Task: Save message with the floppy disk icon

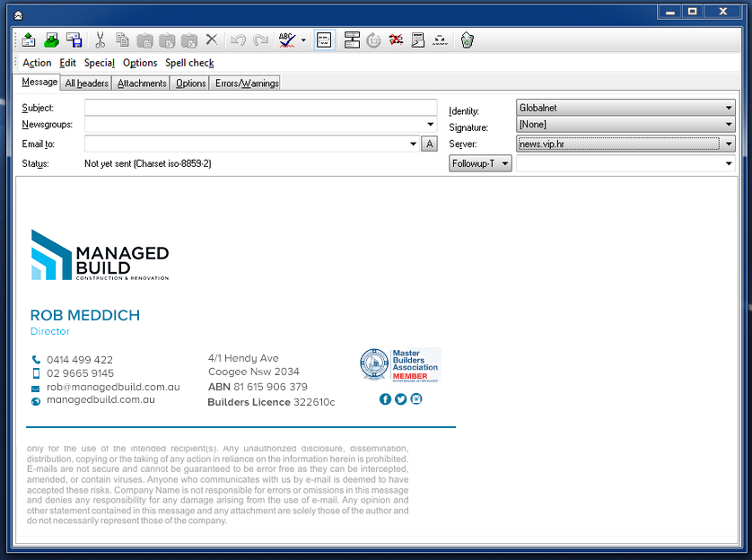Action: (x=74, y=40)
